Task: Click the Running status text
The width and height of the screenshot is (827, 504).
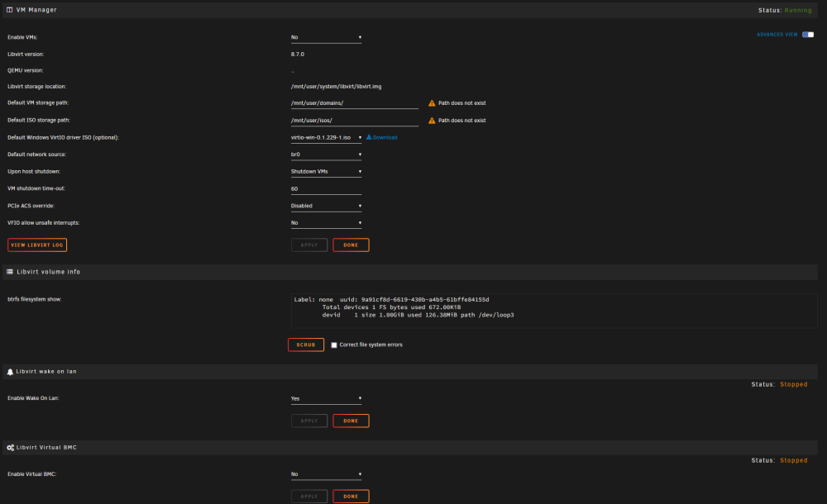Action: (798, 10)
